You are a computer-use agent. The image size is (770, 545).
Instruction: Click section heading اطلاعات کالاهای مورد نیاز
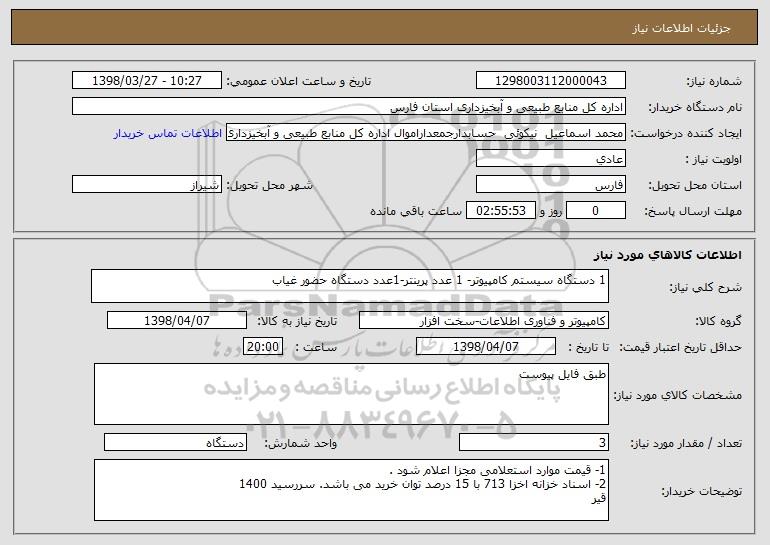tap(667, 255)
